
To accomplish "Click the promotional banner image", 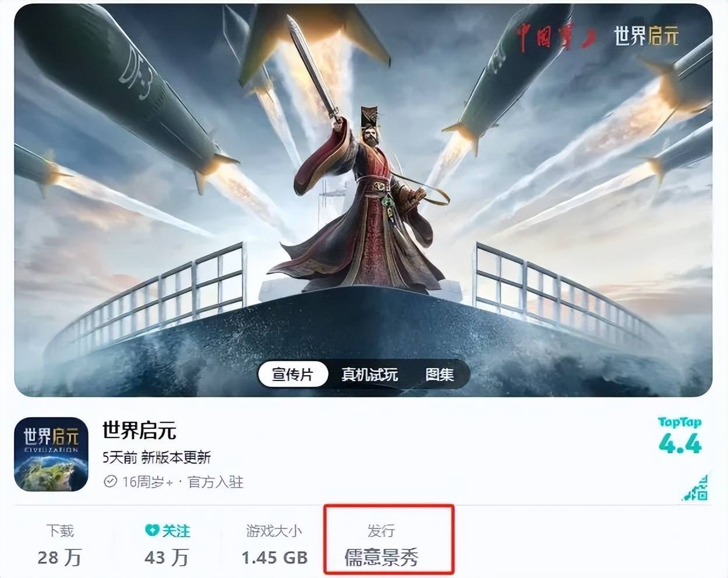I will tap(363, 200).
